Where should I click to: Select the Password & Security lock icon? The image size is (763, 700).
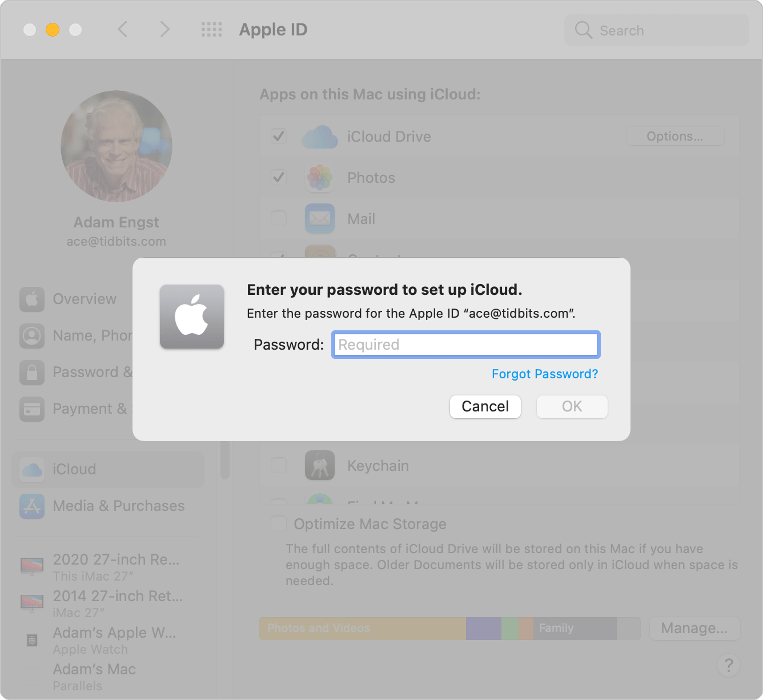tap(32, 372)
